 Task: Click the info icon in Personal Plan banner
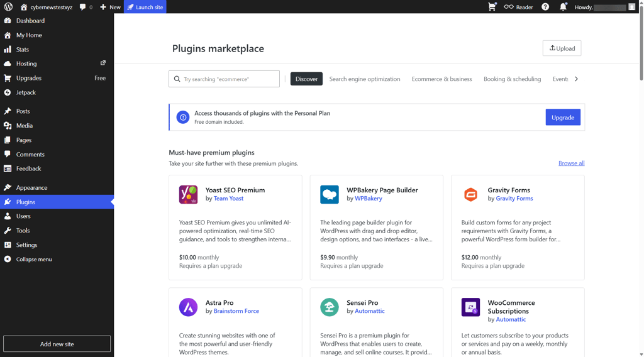point(183,118)
